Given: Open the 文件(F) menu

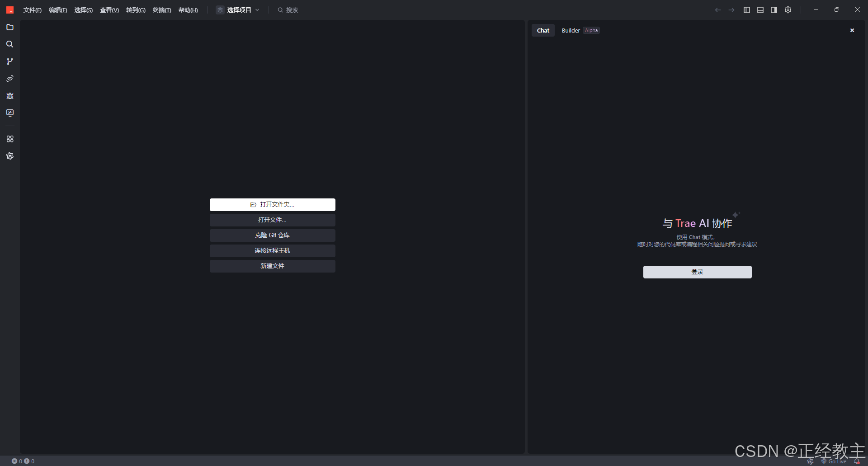Looking at the screenshot, I should [33, 10].
